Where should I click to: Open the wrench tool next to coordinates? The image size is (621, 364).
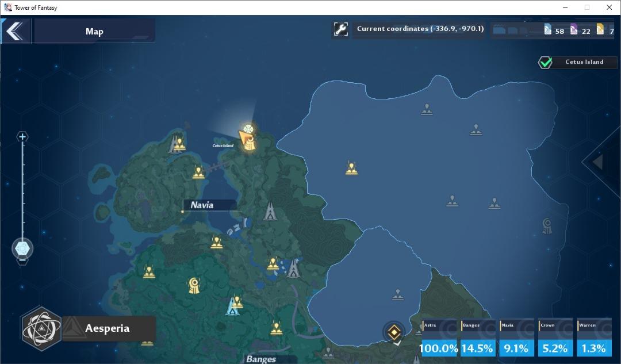(340, 29)
